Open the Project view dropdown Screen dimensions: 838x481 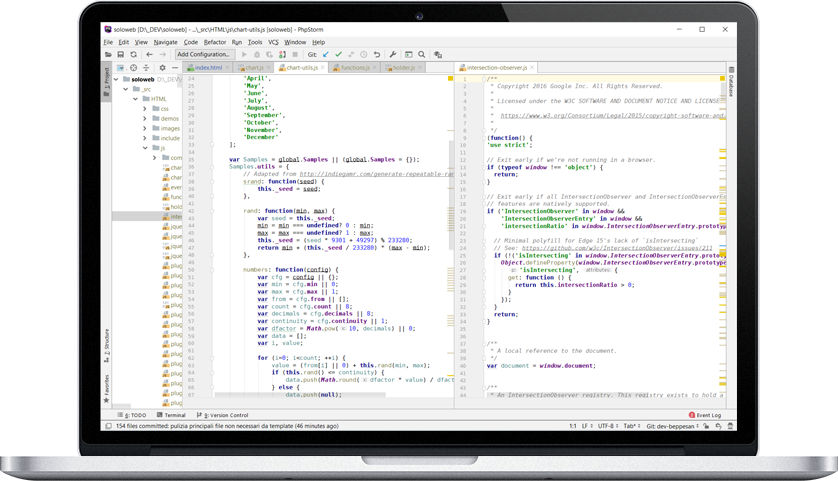pyautogui.click(x=121, y=68)
